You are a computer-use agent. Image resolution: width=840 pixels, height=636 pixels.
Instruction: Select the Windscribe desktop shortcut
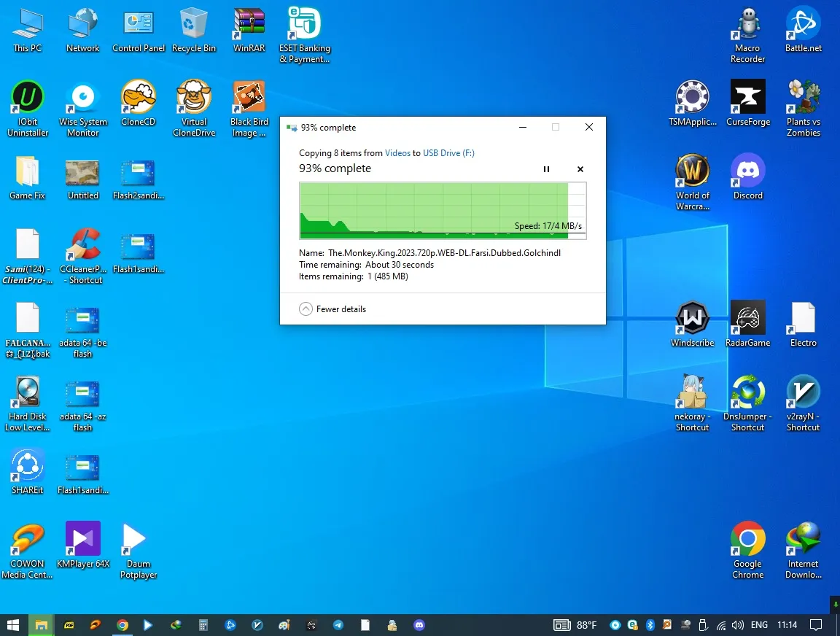tap(693, 324)
